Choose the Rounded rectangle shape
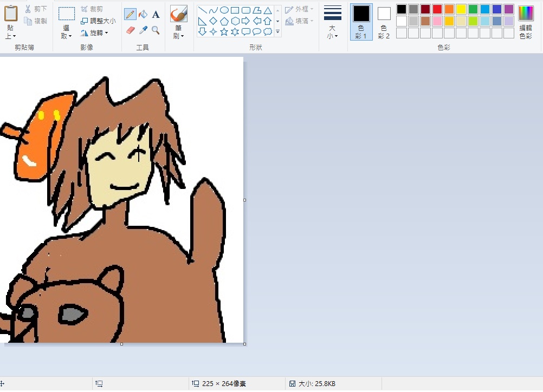543x392 pixels. 246,10
